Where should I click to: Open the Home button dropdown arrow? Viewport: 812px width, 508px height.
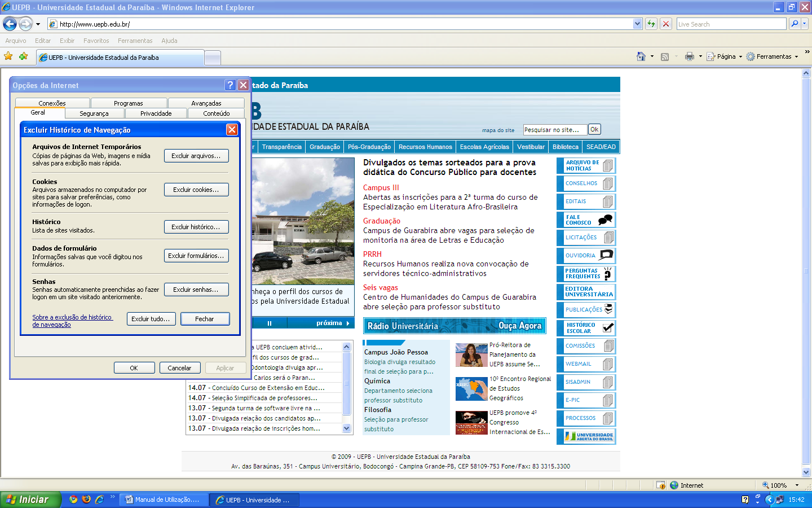652,56
